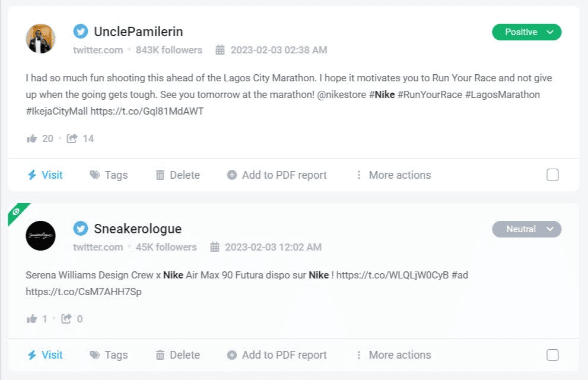
Task: Change UnclePamilerin's Positive sentiment dropdown
Action: pyautogui.click(x=526, y=32)
